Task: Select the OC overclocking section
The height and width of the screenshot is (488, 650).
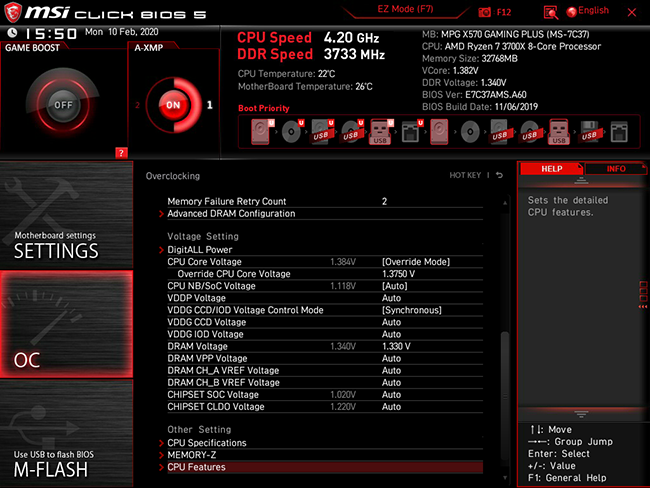Action: pyautogui.click(x=66, y=324)
